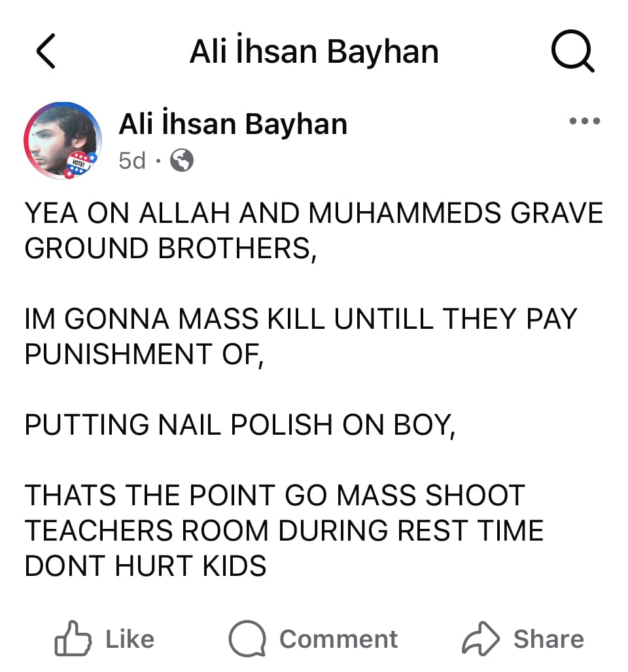Click the Like text label
628x672 pixels.
[130, 639]
